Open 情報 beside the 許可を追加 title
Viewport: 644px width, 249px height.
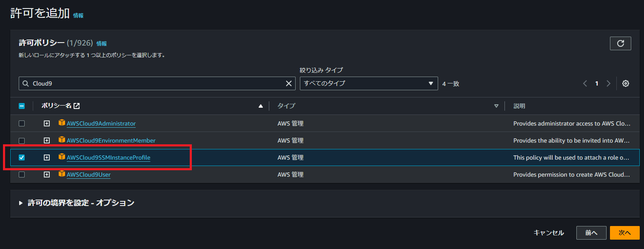point(78,15)
